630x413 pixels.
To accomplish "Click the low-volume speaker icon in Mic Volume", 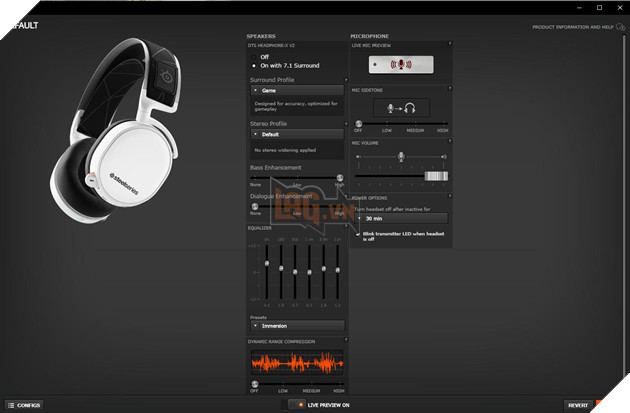I will [x=358, y=157].
